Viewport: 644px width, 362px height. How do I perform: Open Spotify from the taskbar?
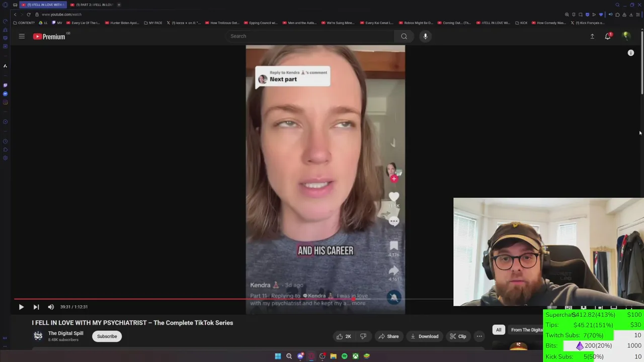tap(344, 356)
